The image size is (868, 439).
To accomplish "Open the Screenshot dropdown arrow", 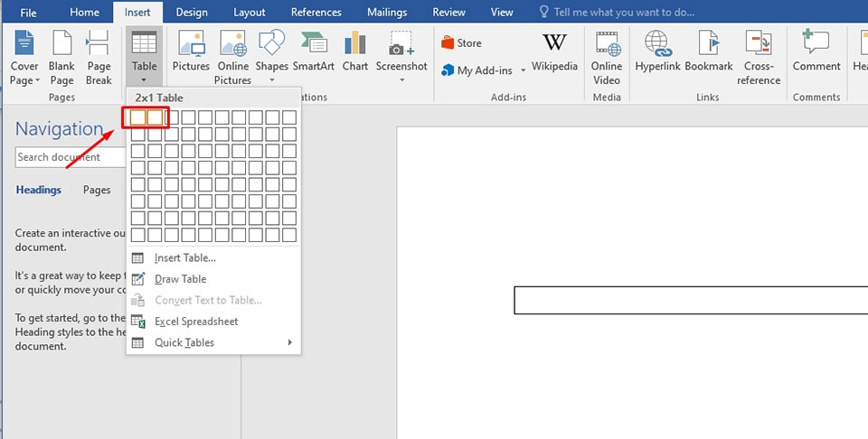I will pos(401,80).
